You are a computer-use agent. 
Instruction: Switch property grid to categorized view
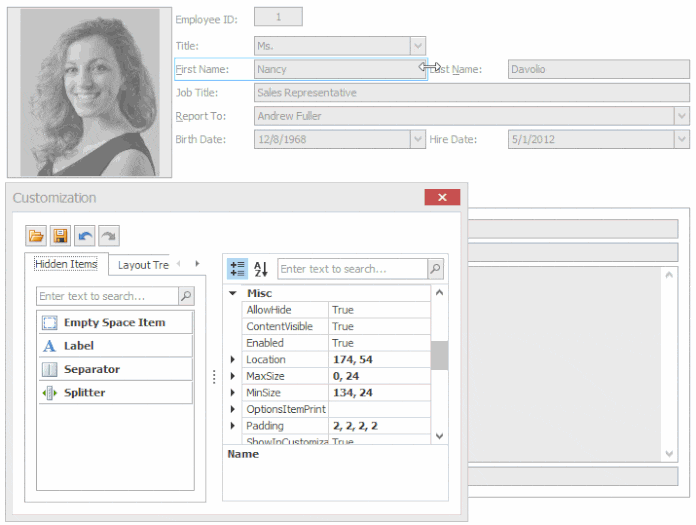237,269
